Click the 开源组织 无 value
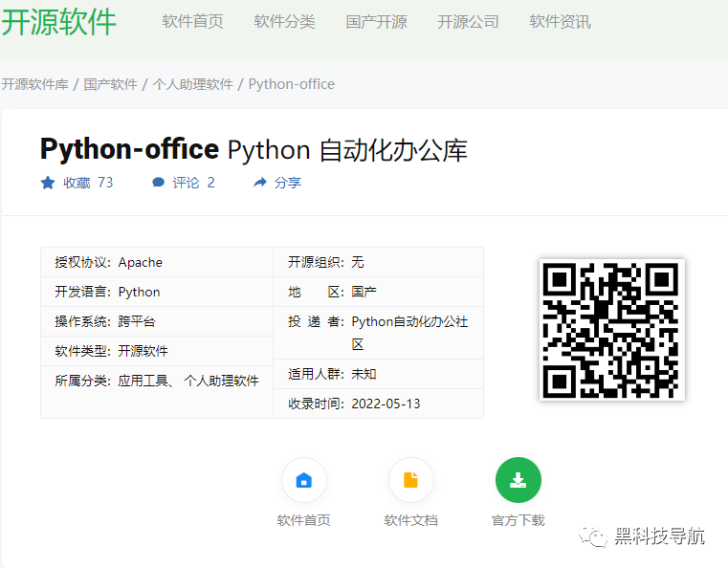The width and height of the screenshot is (728, 568). click(x=358, y=262)
